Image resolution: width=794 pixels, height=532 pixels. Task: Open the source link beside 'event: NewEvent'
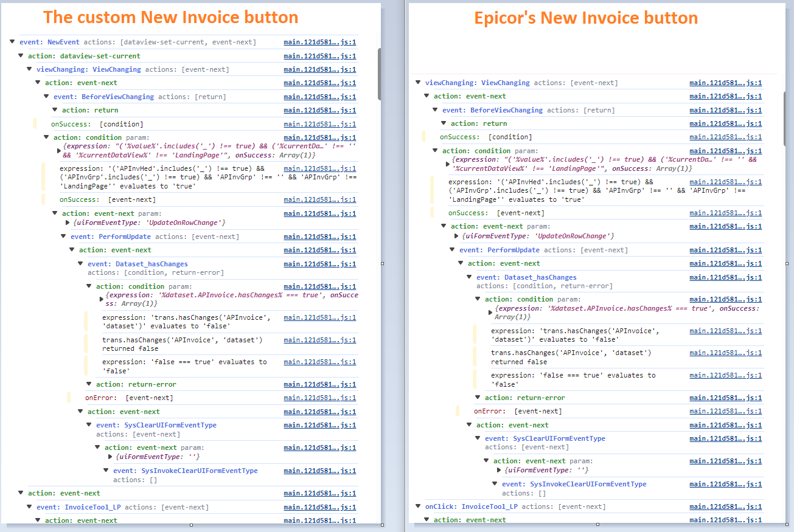click(x=320, y=43)
